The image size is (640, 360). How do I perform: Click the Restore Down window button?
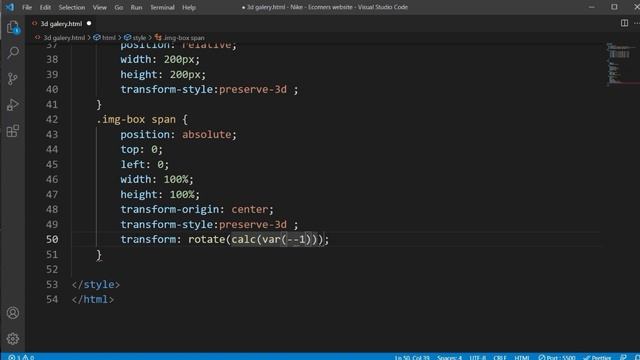point(614,7)
